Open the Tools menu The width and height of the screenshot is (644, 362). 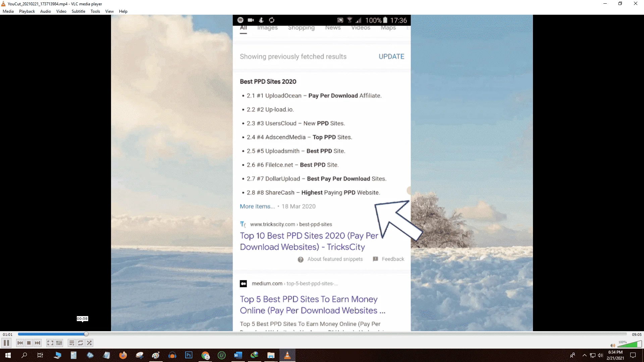(95, 11)
